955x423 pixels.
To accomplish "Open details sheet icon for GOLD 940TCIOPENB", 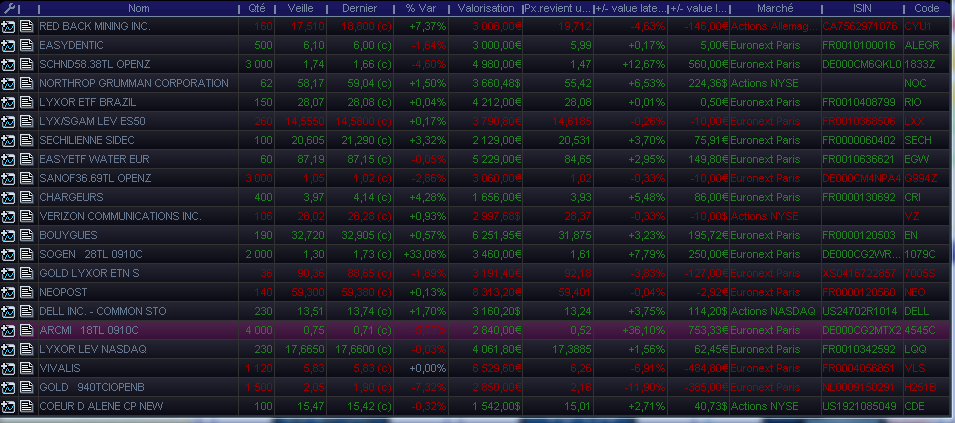I will point(26,387).
